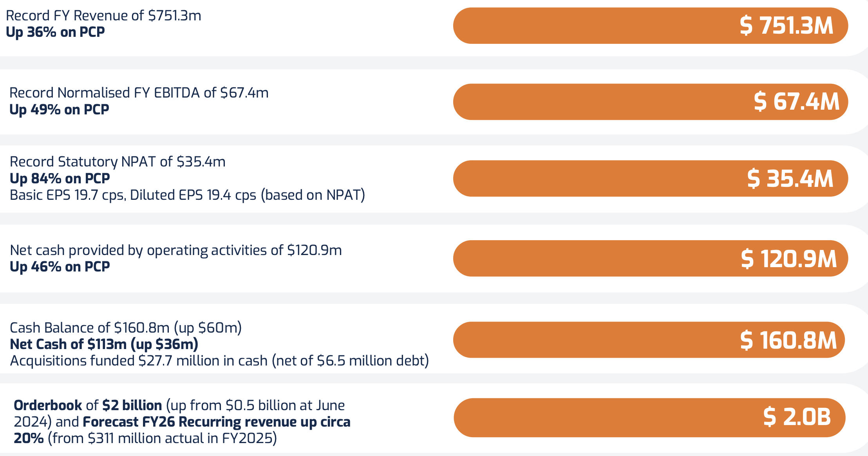The height and width of the screenshot is (456, 868).
Task: Click the $ 67.4M orange pill
Action: (x=650, y=102)
